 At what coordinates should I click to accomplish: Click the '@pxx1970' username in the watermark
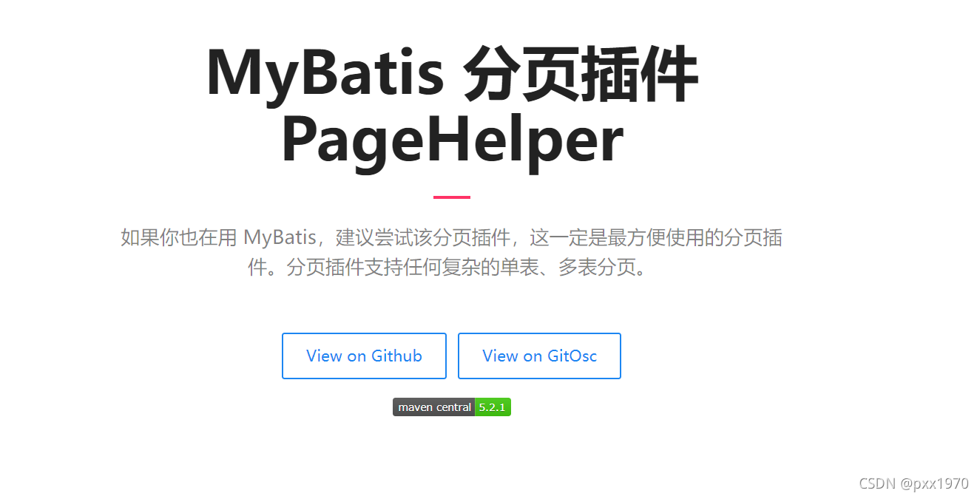(x=936, y=483)
